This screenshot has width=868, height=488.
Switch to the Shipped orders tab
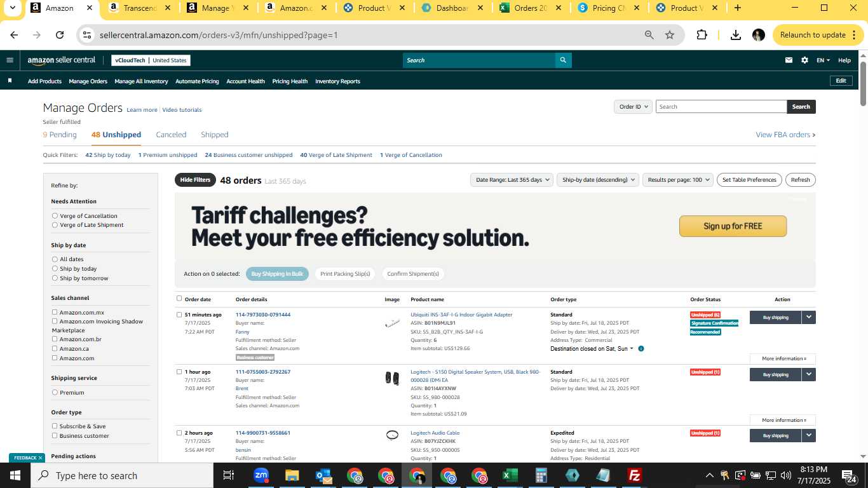(x=214, y=135)
